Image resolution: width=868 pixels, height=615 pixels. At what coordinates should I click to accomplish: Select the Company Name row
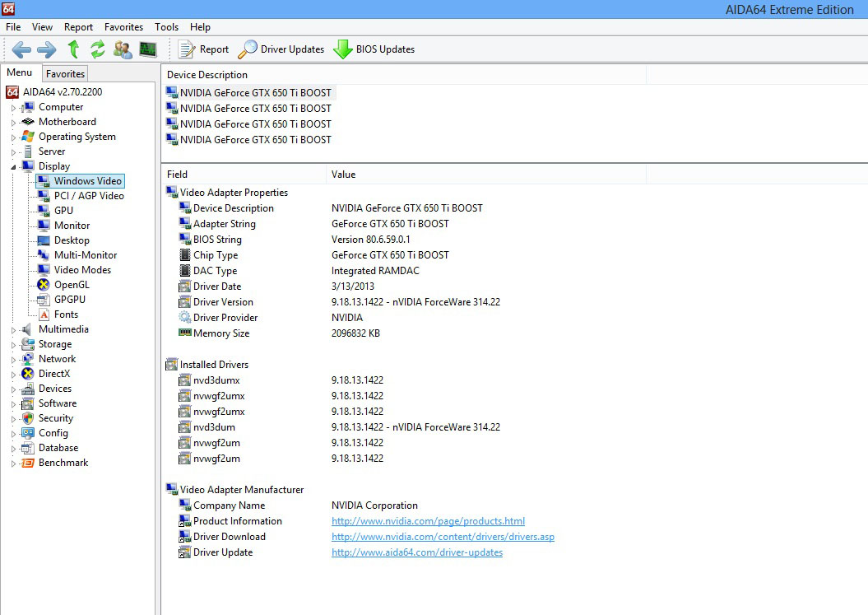point(298,506)
